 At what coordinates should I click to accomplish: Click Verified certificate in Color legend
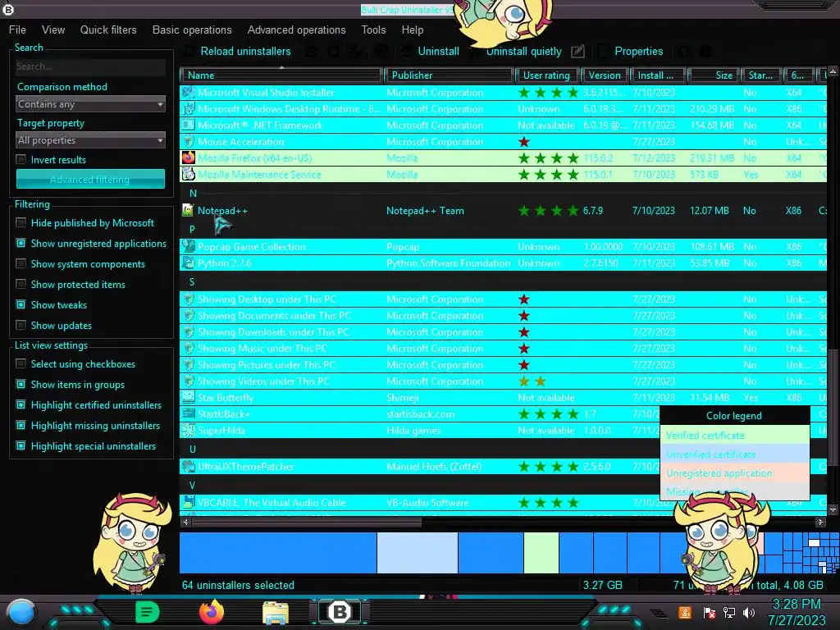(x=734, y=435)
